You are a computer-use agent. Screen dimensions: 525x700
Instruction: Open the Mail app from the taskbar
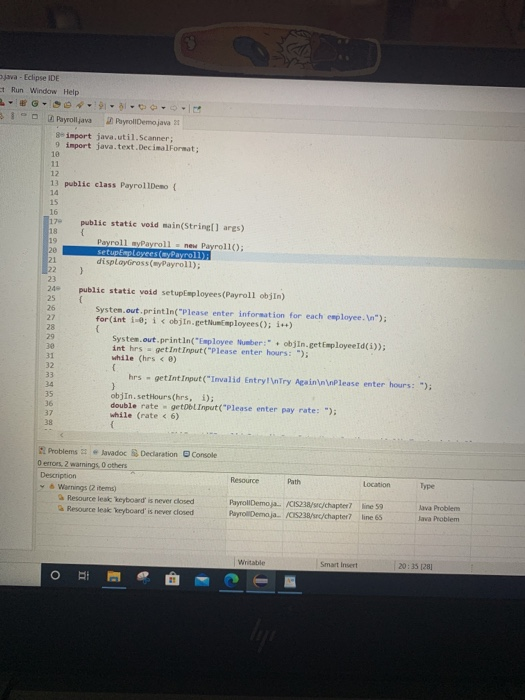coord(202,580)
